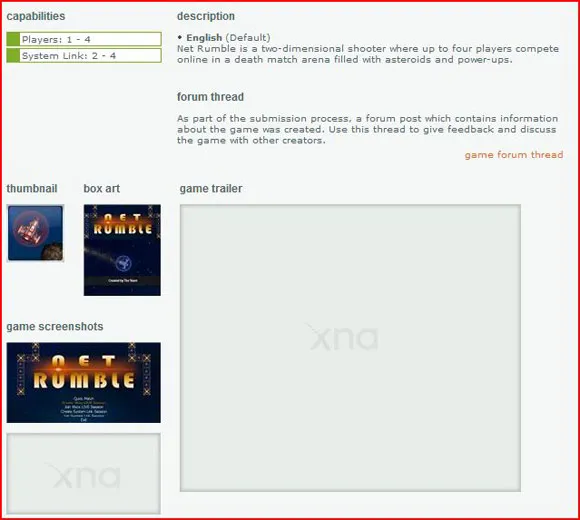Click the xna logo in the game trailer area
The height and width of the screenshot is (520, 580).
click(x=342, y=337)
